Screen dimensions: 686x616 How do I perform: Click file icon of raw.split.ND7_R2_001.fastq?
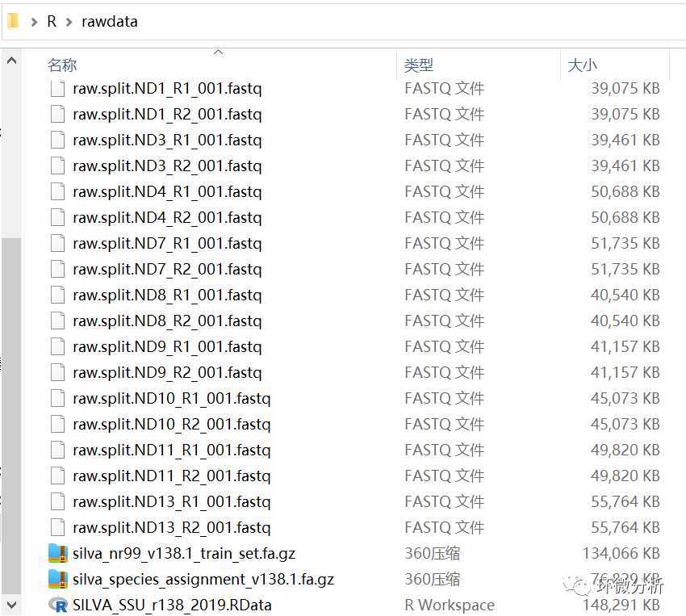click(58, 269)
